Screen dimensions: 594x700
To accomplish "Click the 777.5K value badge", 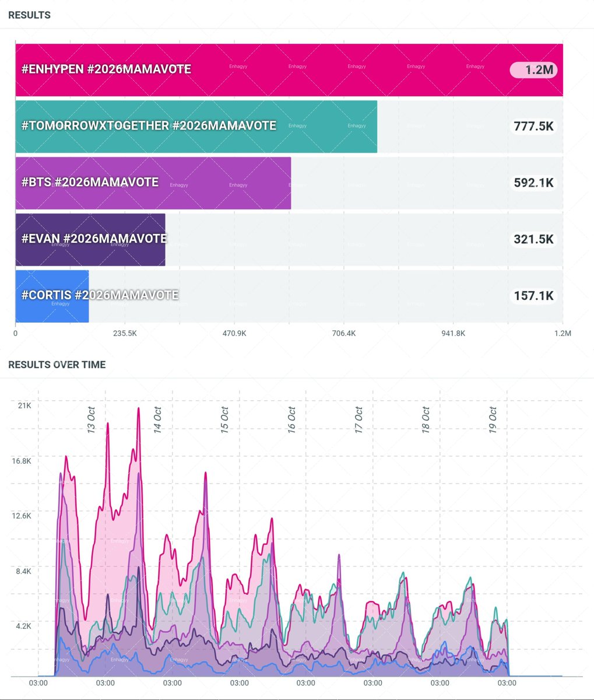I will tap(533, 126).
